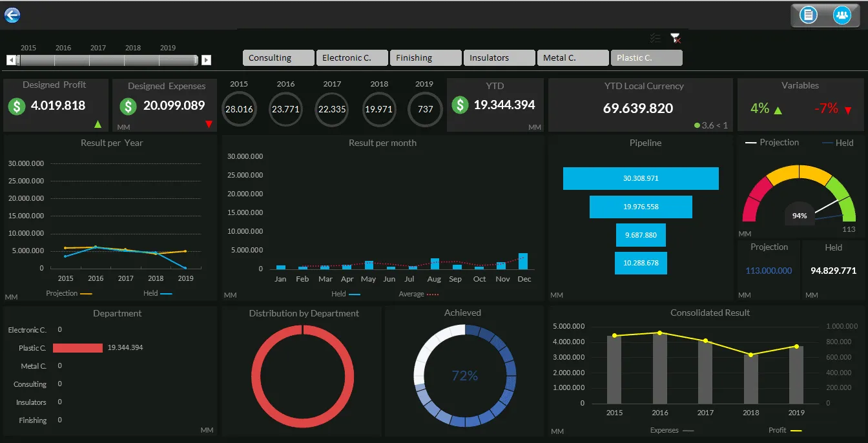Click the year timeline slider bar
This screenshot has width=868, height=443.
[x=108, y=60]
